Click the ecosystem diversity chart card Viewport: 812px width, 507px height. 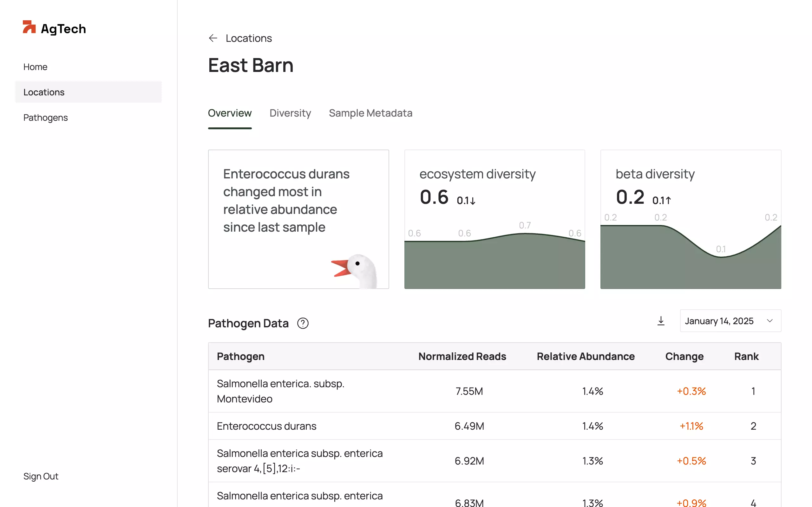point(494,219)
